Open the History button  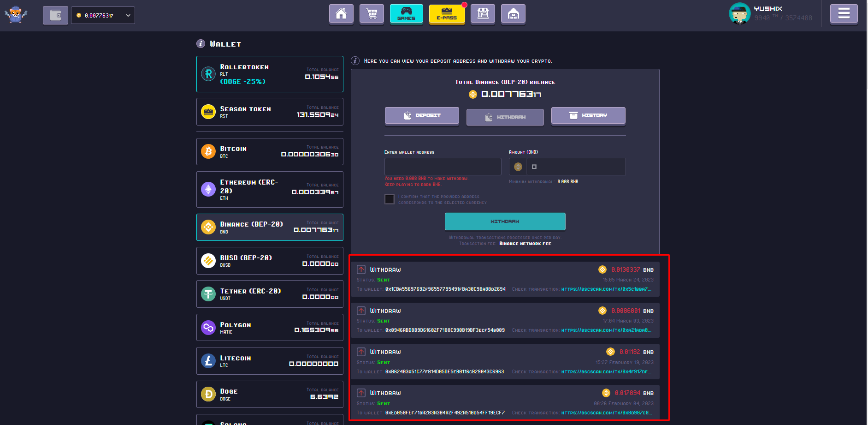(588, 116)
